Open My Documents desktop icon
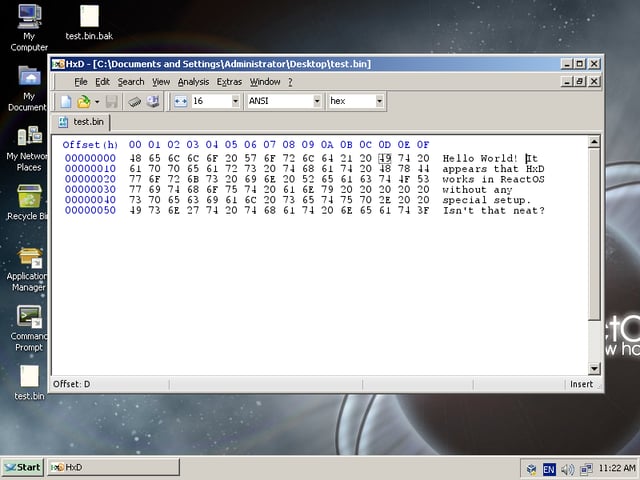Screen dimensions: 640x480 (x=27, y=88)
